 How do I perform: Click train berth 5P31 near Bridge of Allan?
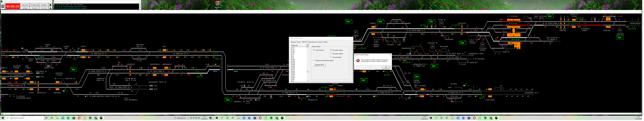(573, 25)
